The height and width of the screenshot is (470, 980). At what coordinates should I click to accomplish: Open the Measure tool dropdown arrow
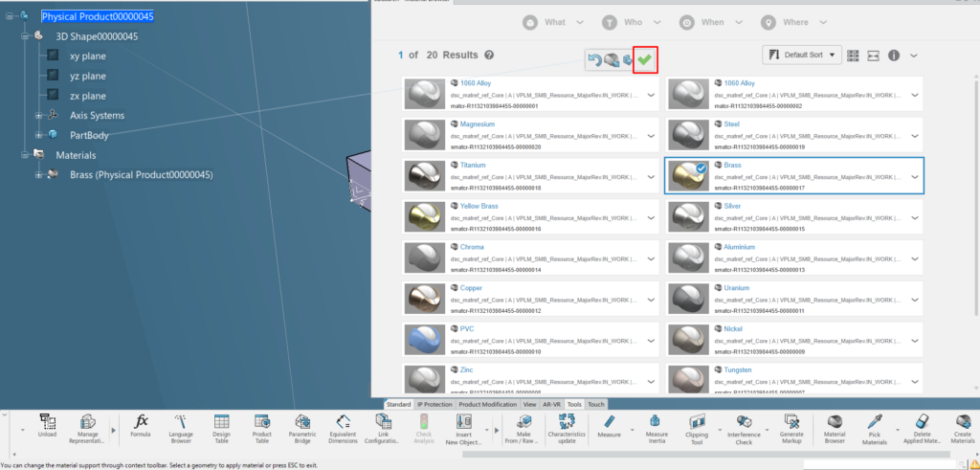coord(632,430)
